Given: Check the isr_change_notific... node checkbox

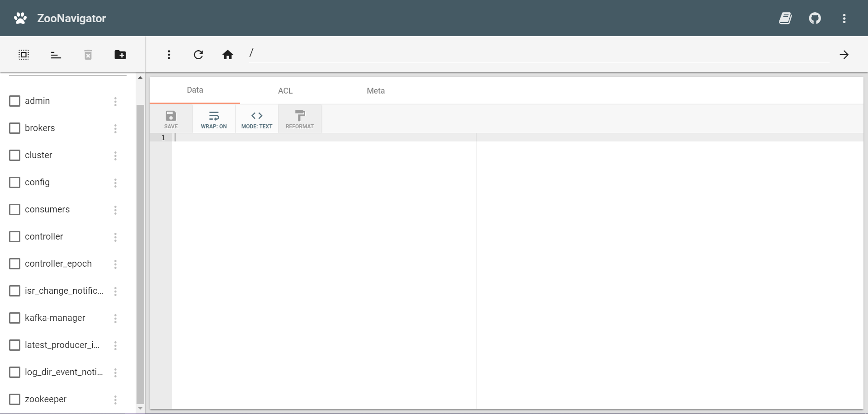Looking at the screenshot, I should pyautogui.click(x=14, y=291).
